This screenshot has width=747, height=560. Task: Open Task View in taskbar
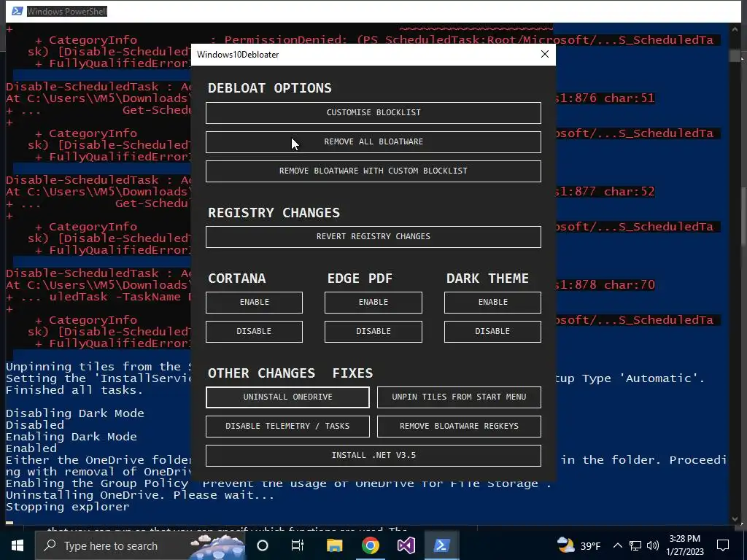298,545
